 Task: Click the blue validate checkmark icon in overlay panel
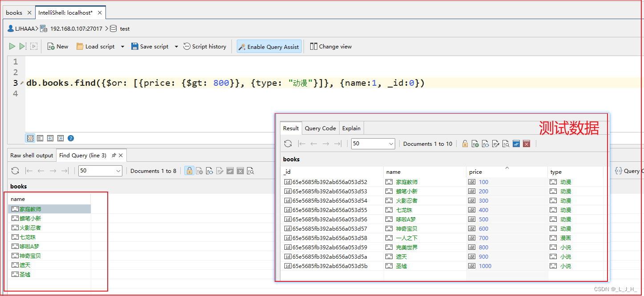516,144
